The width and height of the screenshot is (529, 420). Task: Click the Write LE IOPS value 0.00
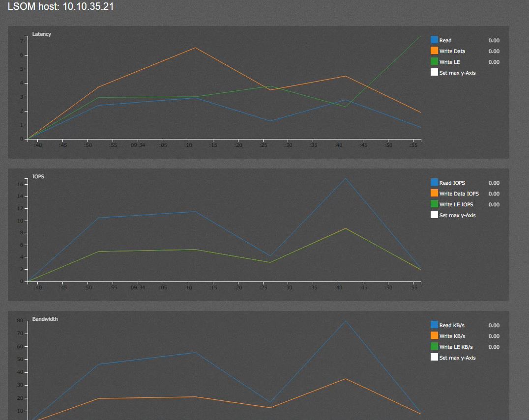tap(494, 205)
